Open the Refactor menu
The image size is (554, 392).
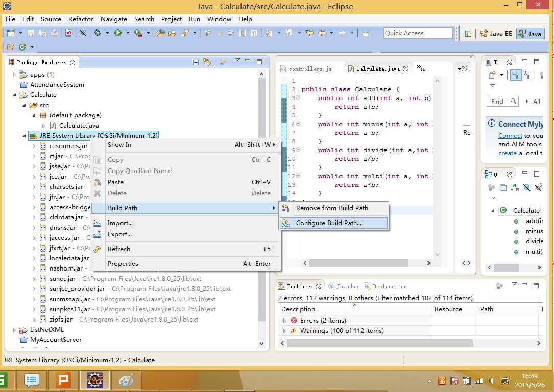coord(81,19)
